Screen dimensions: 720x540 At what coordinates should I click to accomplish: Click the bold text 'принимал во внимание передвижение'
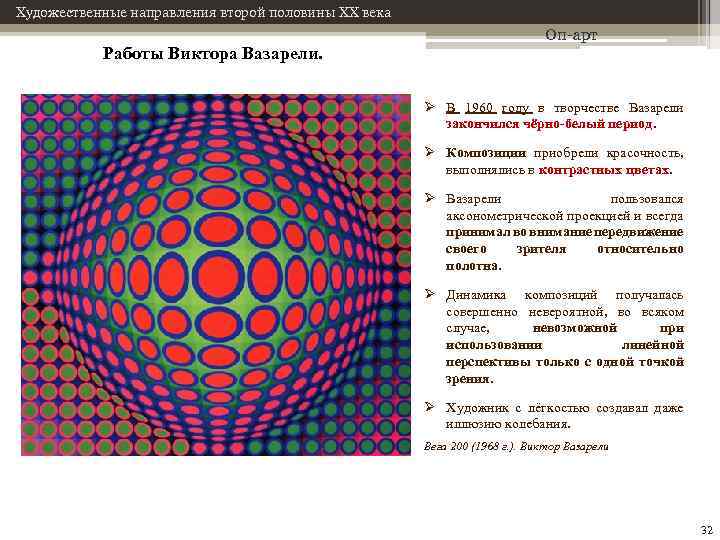tap(564, 232)
